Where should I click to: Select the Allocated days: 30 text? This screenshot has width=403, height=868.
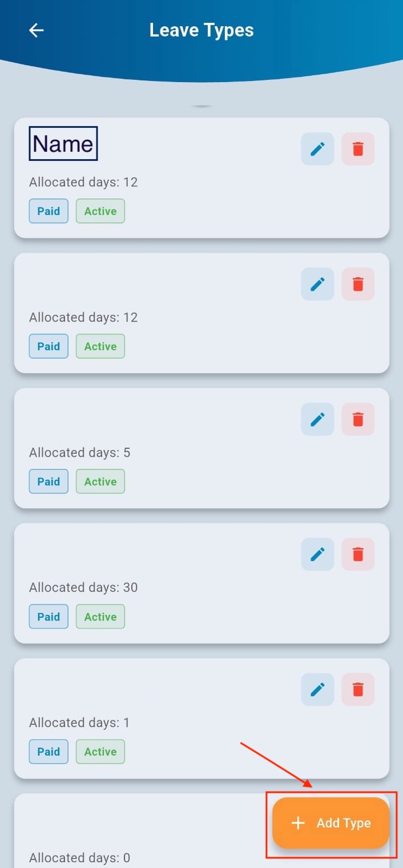tap(83, 587)
